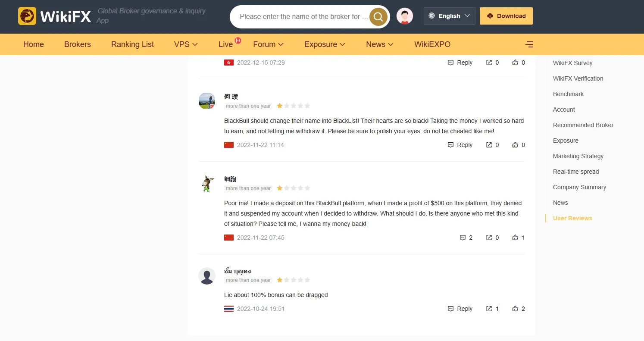Viewport: 644px width, 341px height.
Task: Jump to Benchmark section
Action: [x=568, y=94]
